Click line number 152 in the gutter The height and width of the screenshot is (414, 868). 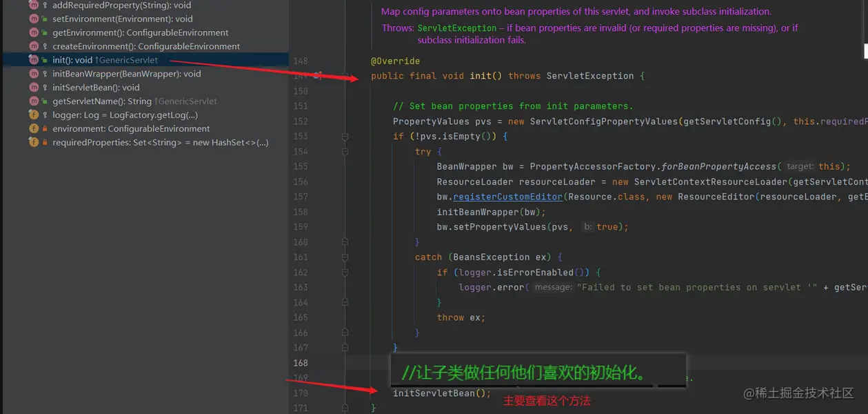(301, 121)
